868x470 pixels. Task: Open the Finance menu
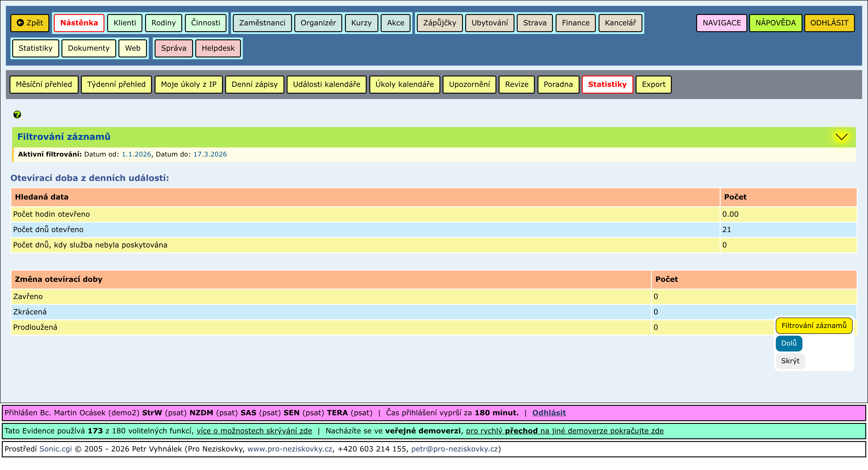[x=575, y=23]
